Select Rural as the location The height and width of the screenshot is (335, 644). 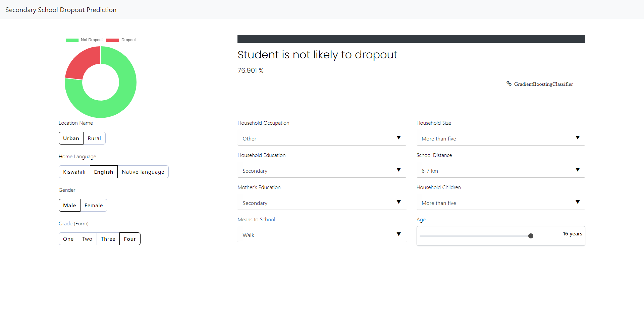[94, 138]
